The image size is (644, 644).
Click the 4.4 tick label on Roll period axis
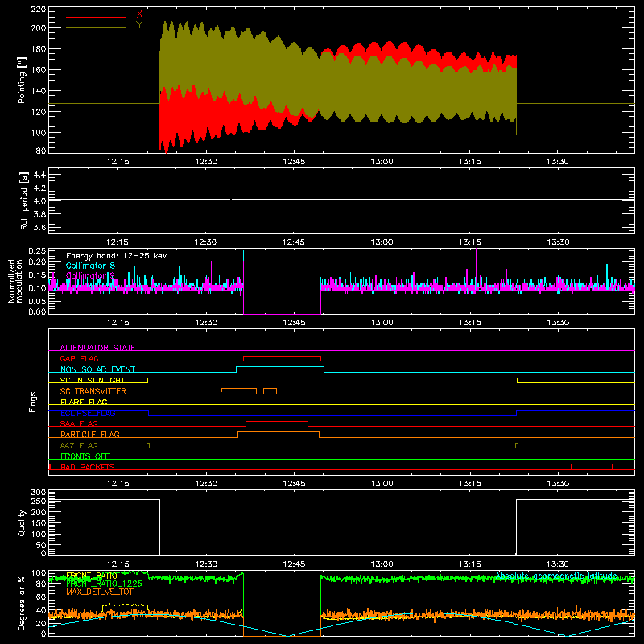pyautogui.click(x=39, y=175)
